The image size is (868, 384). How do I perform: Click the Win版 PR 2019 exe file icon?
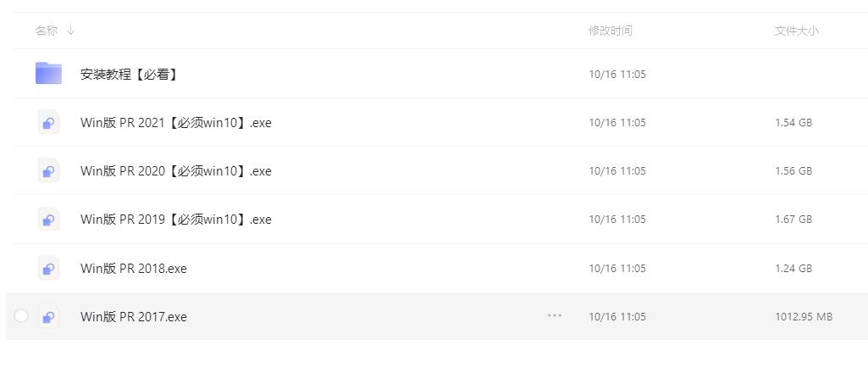click(x=49, y=219)
